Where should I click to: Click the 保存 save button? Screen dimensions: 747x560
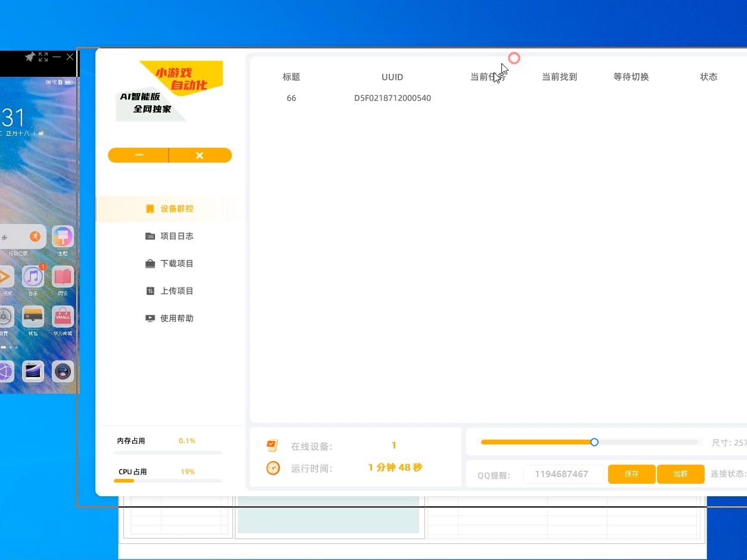pyautogui.click(x=631, y=474)
